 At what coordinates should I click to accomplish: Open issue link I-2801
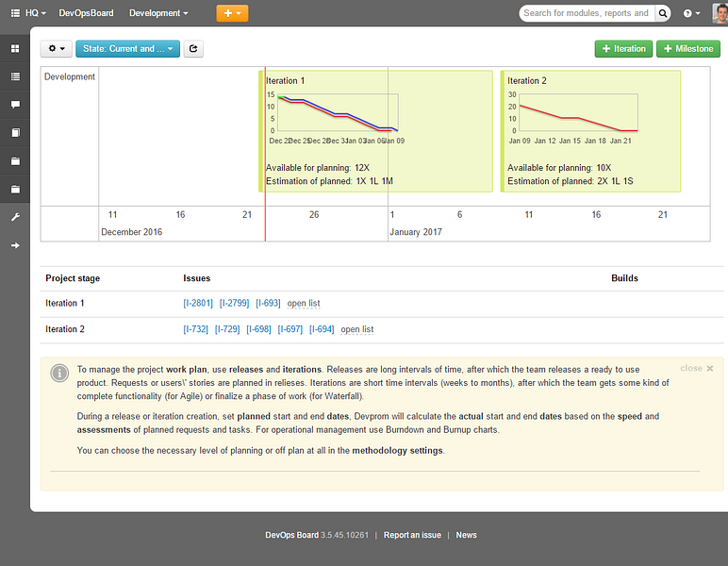coord(198,303)
